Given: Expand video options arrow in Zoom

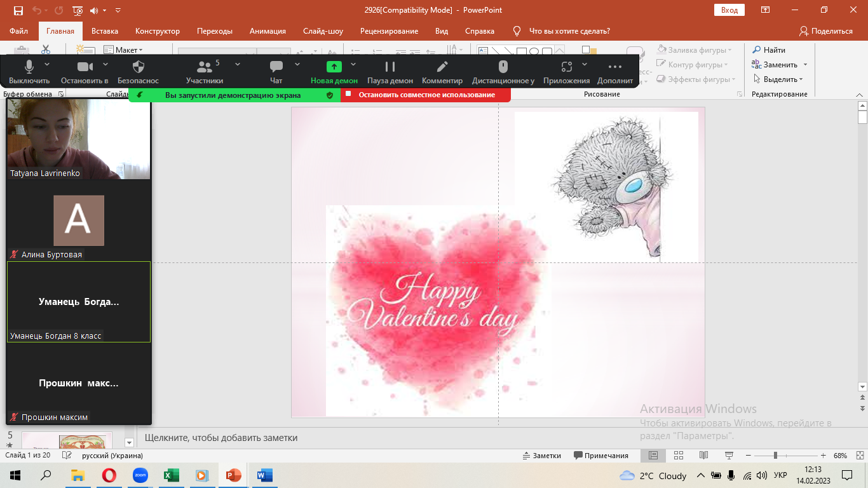Looking at the screenshot, I should 105,64.
